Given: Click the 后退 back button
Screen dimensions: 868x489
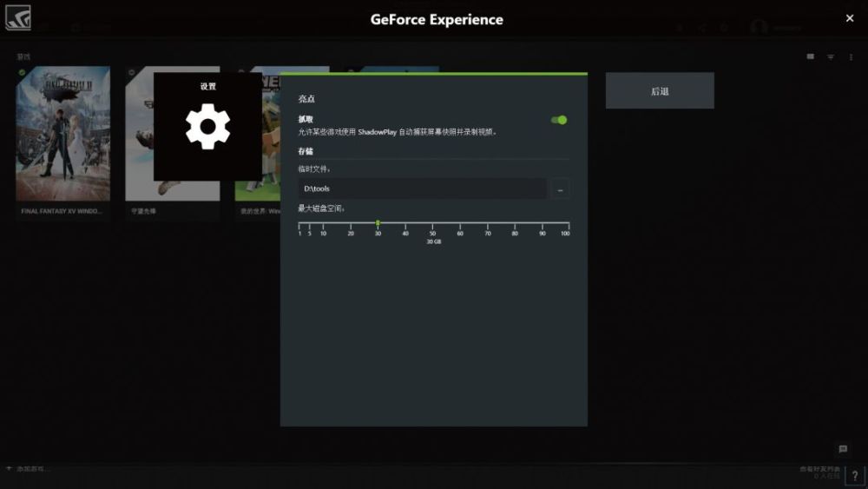Looking at the screenshot, I should pyautogui.click(x=660, y=91).
